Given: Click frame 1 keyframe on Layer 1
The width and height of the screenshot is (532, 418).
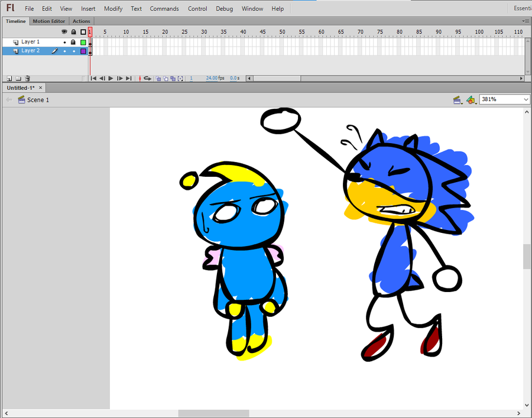Looking at the screenshot, I should click(90, 43).
